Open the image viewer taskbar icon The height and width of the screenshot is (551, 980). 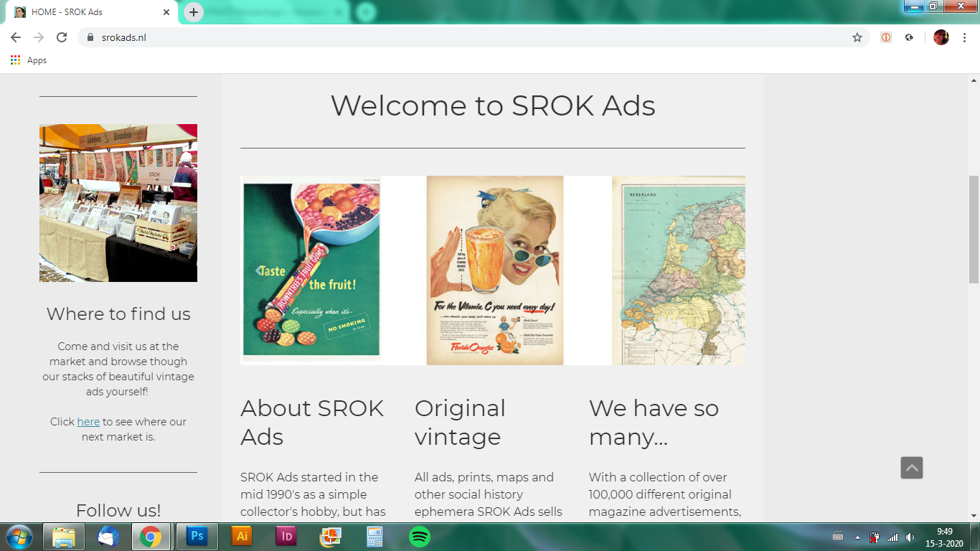(331, 537)
